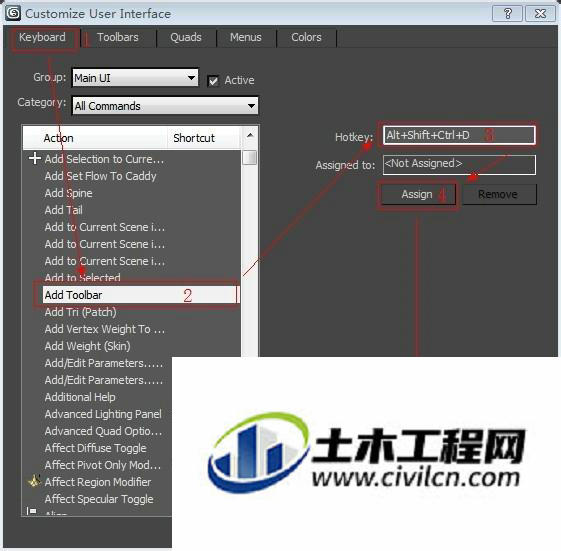This screenshot has height=551, width=561.
Task: Switch to the Toolbars tab
Action: [x=118, y=37]
